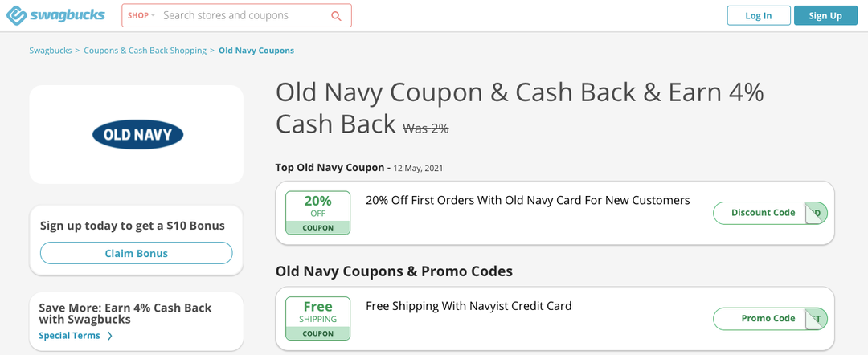
Task: Open Free Shipping With Navyist Credit Card title
Action: [469, 306]
